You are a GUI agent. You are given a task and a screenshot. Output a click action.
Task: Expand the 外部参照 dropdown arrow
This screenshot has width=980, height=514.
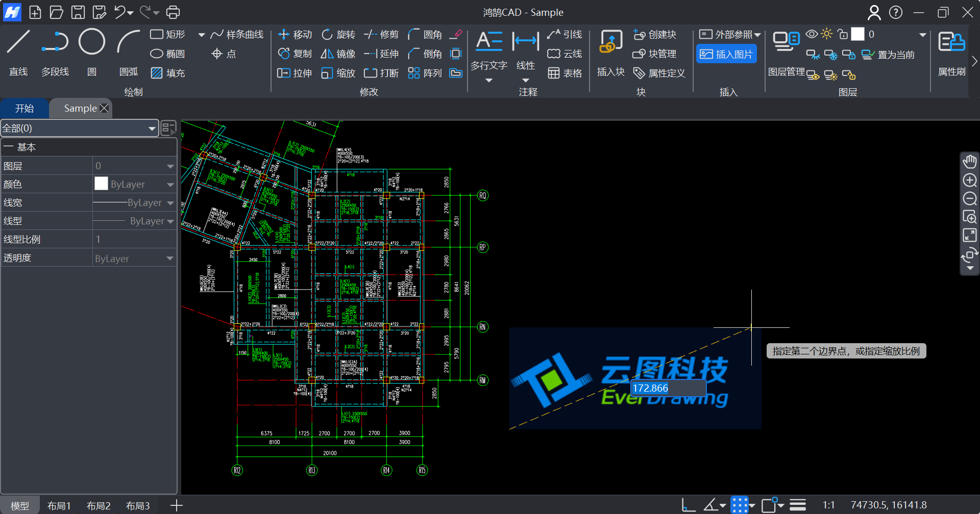point(758,35)
